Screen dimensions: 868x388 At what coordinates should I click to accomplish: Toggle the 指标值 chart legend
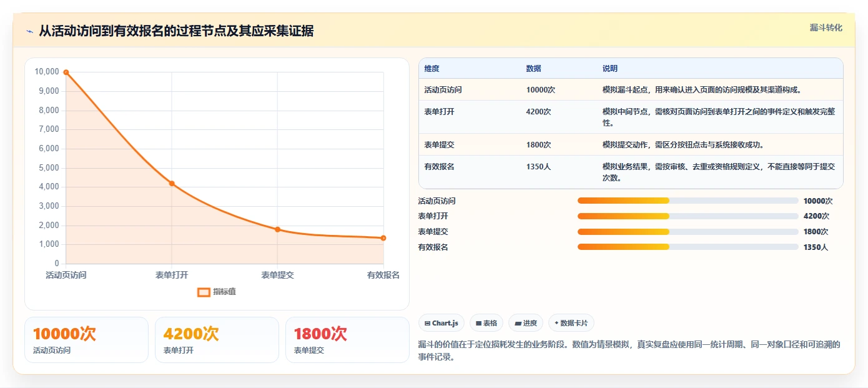pos(217,292)
